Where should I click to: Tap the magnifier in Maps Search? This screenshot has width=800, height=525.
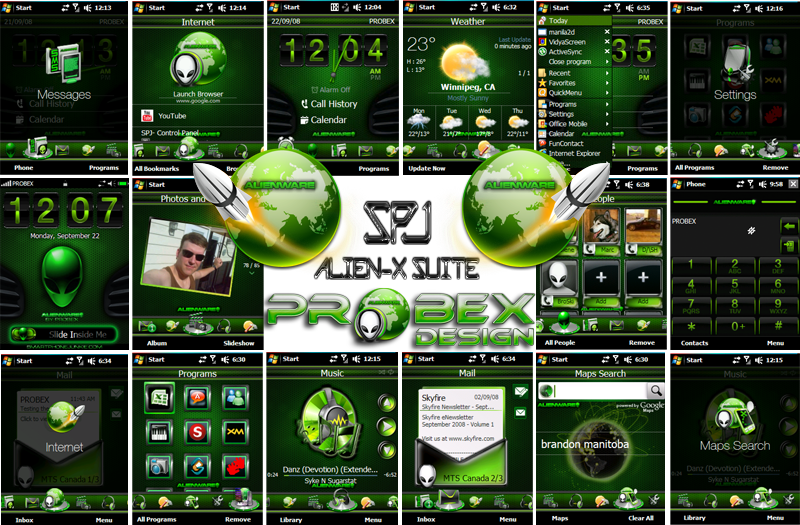click(x=655, y=390)
